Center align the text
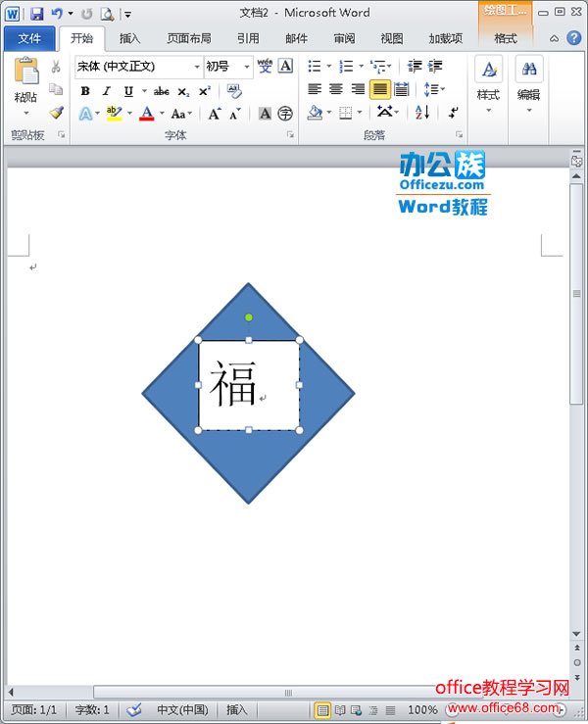 (x=336, y=89)
